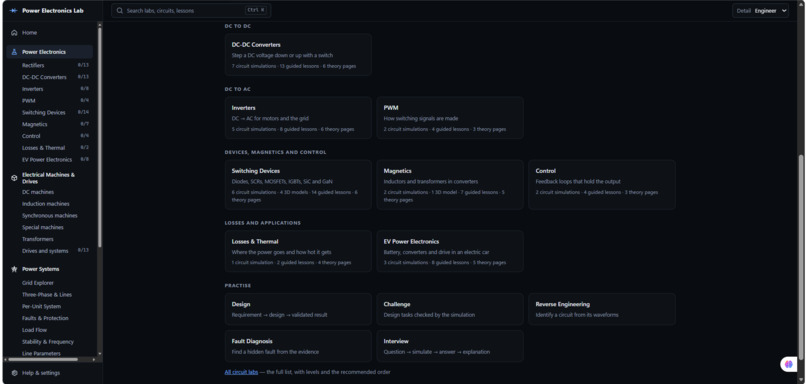Click the Power Electronics Lab logo icon

(14, 10)
